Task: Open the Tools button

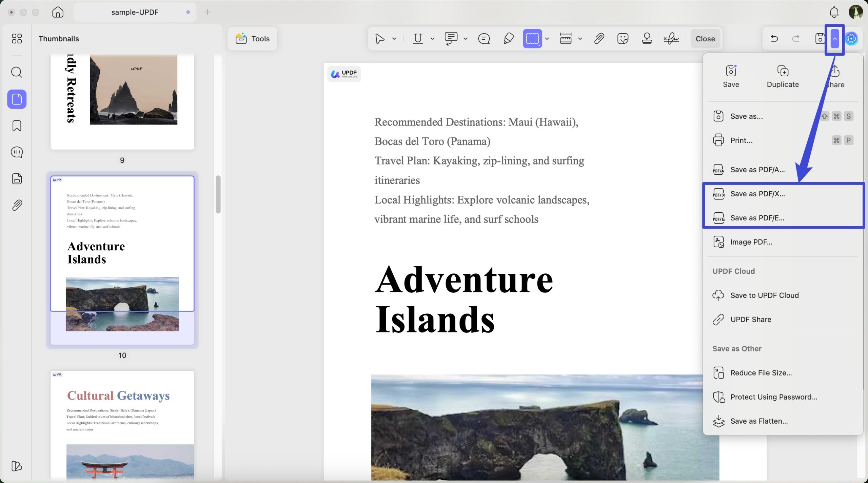Action: click(253, 39)
